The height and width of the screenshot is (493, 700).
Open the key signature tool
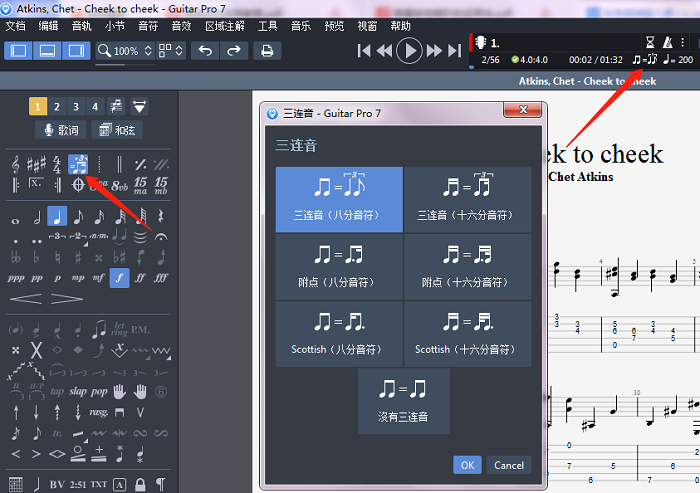click(37, 163)
